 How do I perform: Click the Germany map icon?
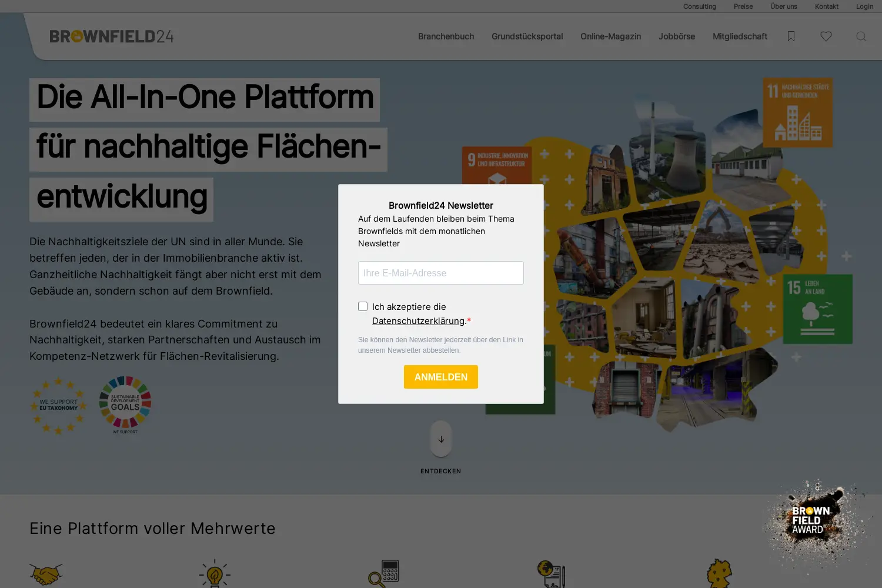click(719, 573)
